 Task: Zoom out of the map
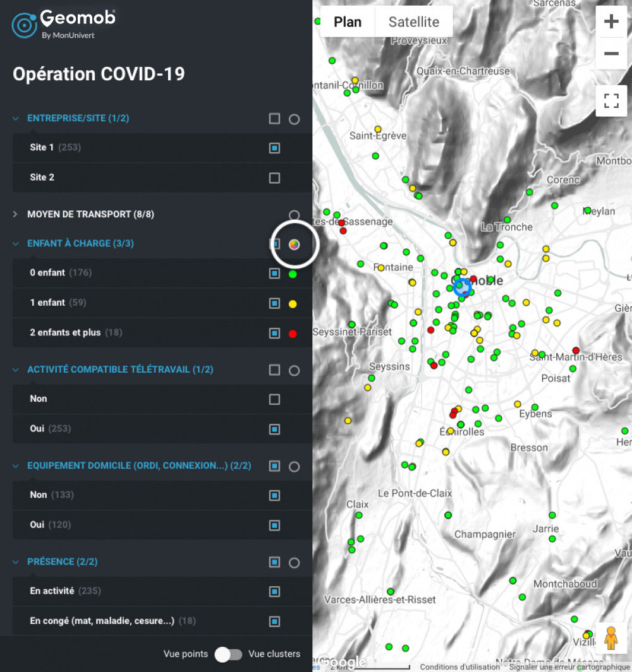tap(611, 54)
